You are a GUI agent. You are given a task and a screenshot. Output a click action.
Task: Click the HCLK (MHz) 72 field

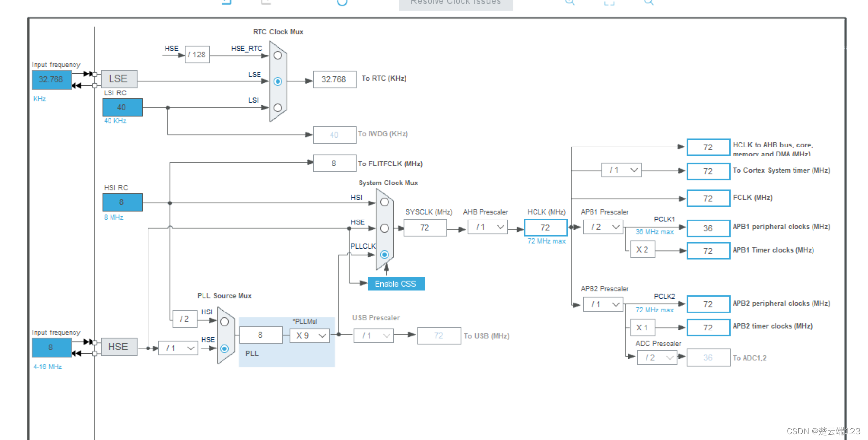[x=546, y=228]
